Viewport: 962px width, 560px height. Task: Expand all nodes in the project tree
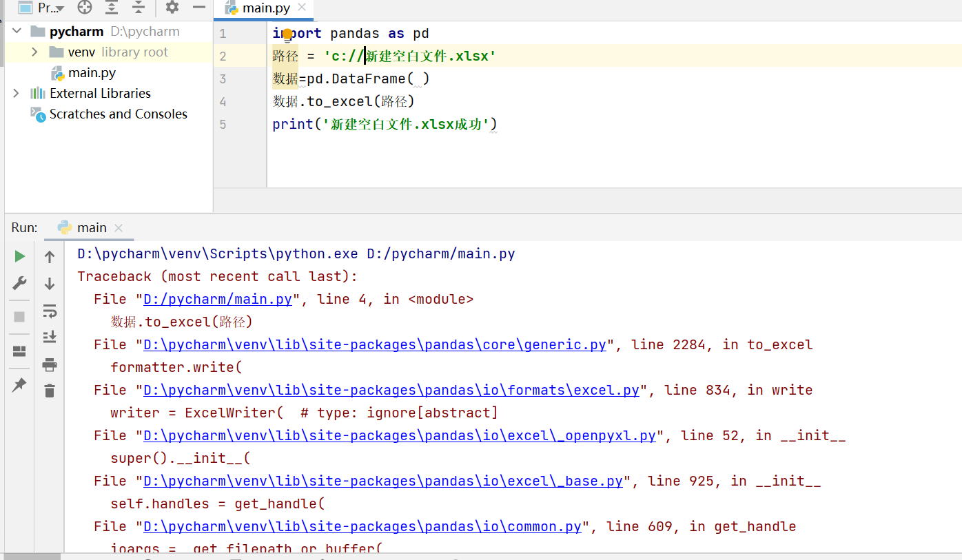tap(112, 8)
